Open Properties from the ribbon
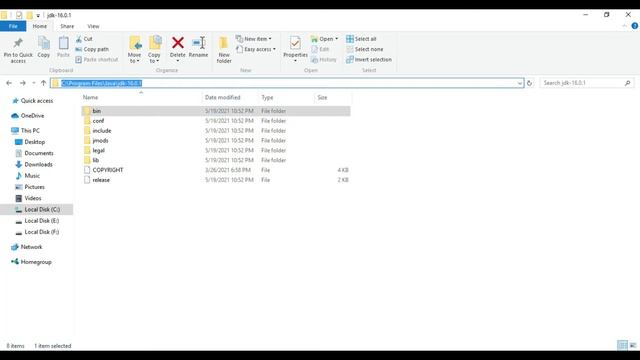Screen dimensions: 640x360 (295, 49)
